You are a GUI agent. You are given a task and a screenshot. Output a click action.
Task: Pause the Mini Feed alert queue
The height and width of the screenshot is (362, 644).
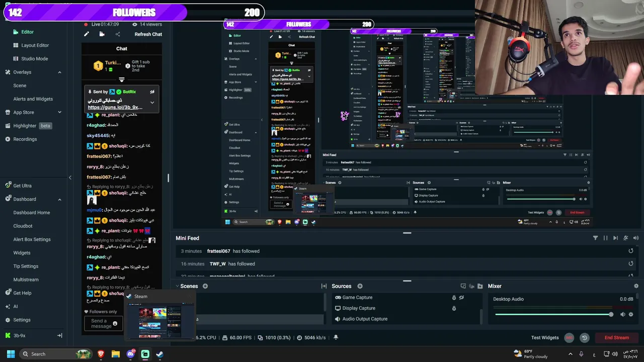pos(605,238)
